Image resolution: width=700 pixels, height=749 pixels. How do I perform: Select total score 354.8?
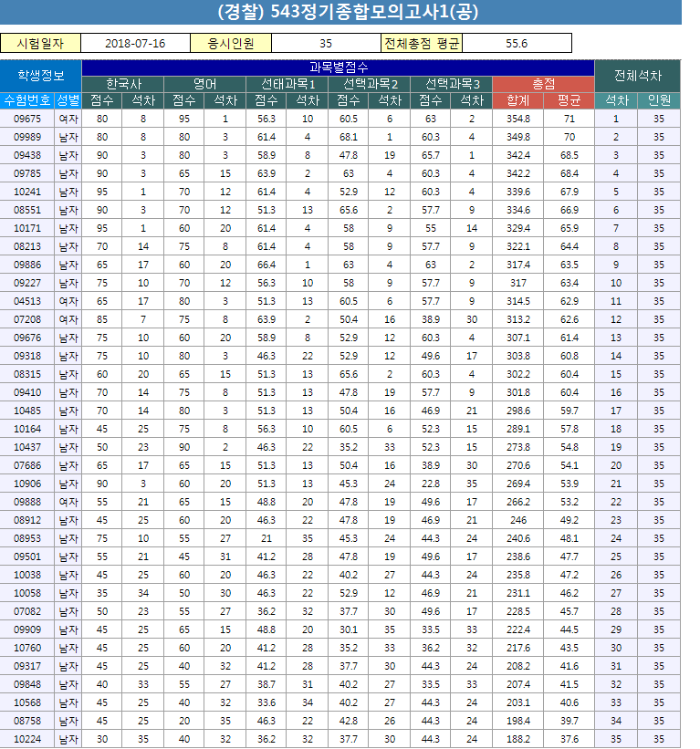tap(518, 119)
